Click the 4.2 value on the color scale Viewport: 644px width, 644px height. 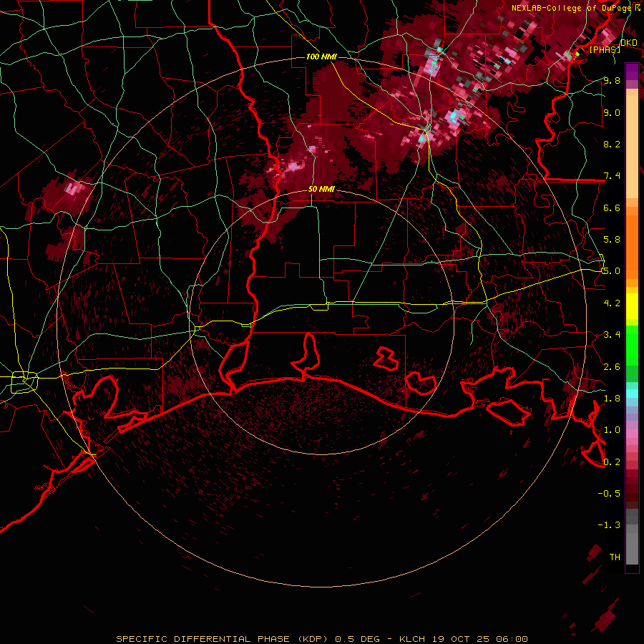(612, 303)
